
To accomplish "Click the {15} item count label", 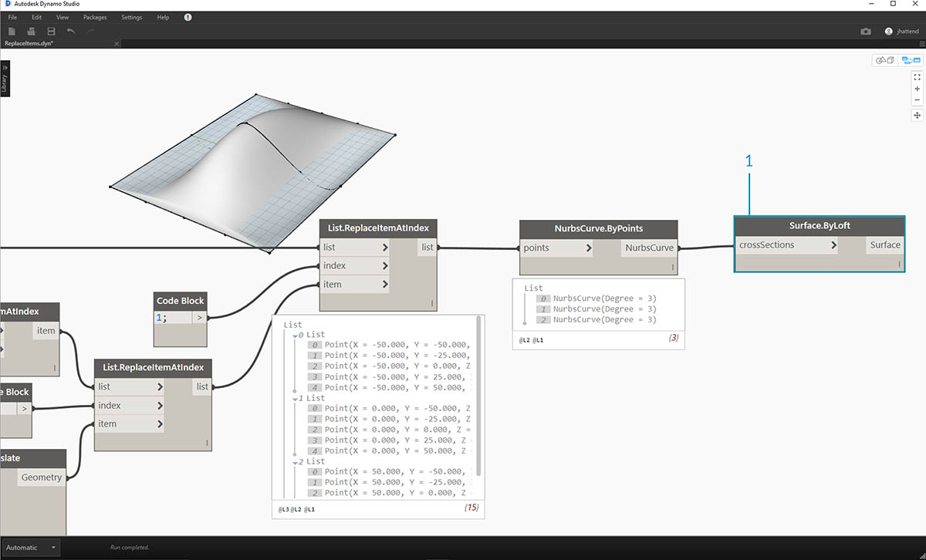I will (x=471, y=509).
